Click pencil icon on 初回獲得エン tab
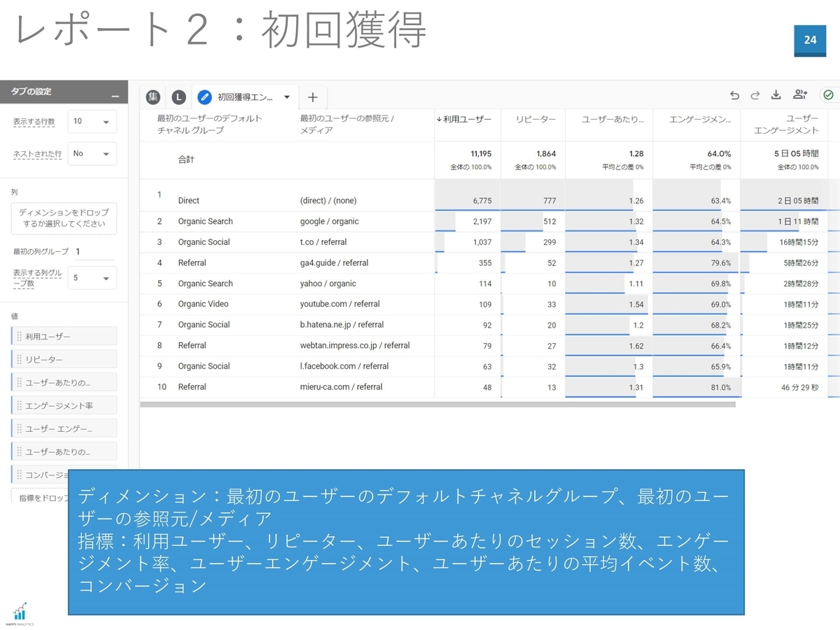This screenshot has height=630, width=840. (204, 97)
